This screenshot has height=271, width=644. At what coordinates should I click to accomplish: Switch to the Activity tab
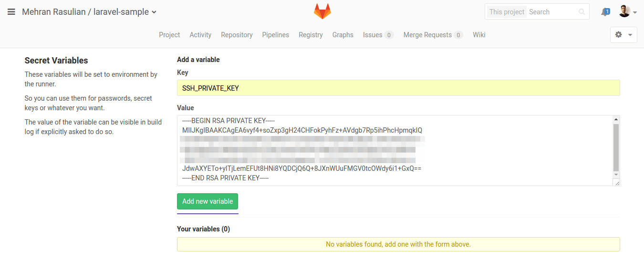[x=200, y=35]
